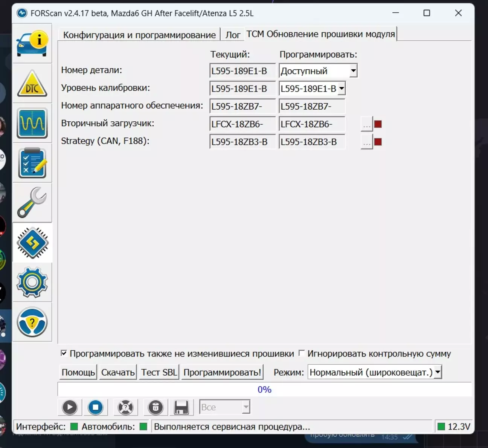This screenshot has width=488, height=448.
Task: Open the tests checklist section
Action: click(x=32, y=163)
